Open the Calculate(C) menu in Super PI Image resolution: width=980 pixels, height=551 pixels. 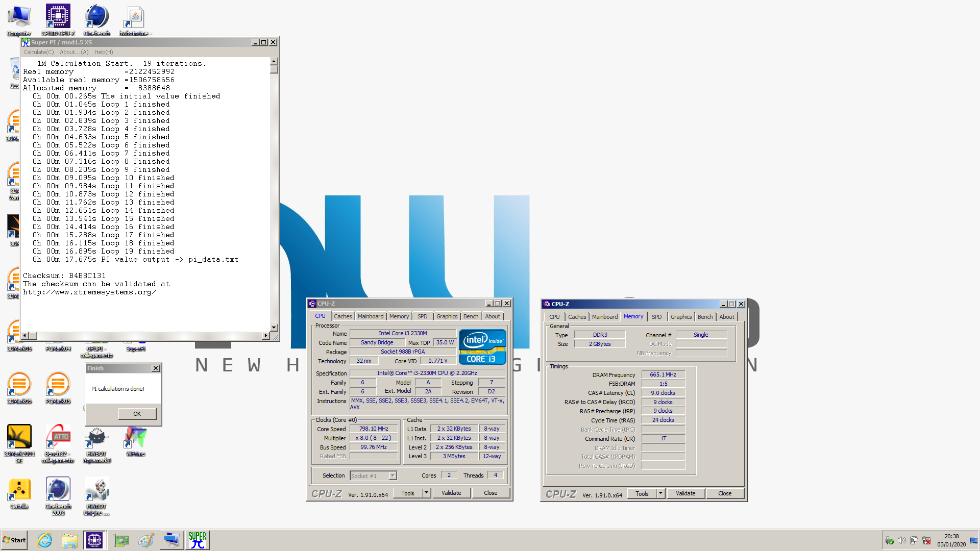(38, 52)
